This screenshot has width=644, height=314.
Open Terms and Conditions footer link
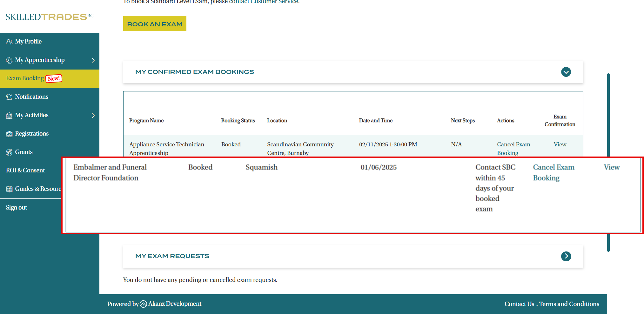(x=569, y=304)
